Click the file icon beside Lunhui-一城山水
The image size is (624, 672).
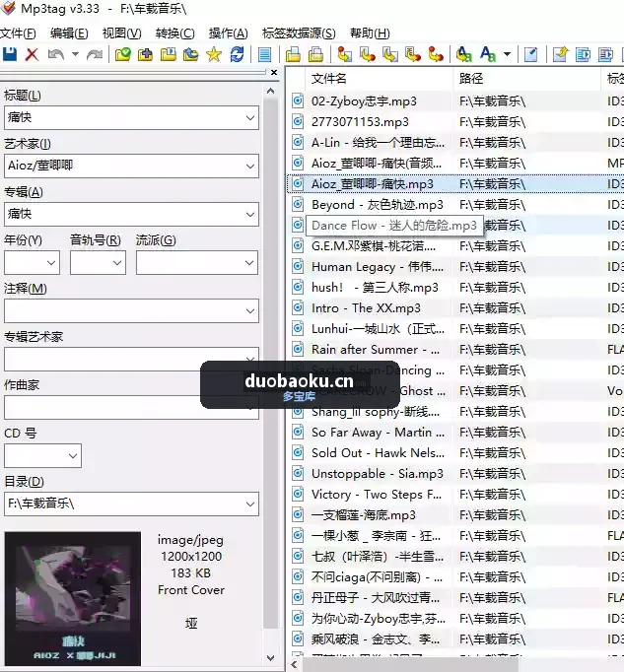click(x=298, y=329)
